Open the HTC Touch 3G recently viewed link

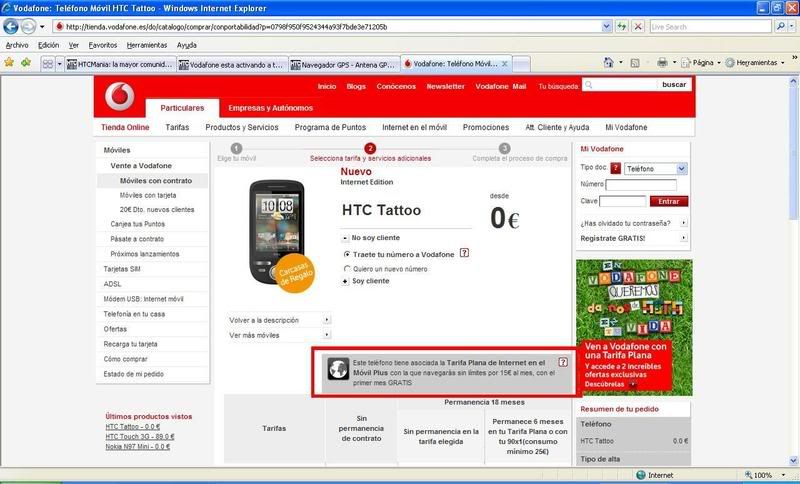140,437
